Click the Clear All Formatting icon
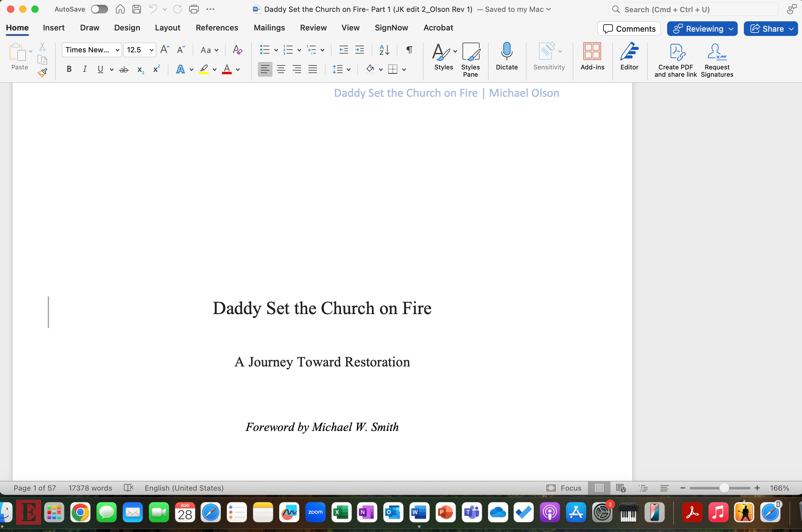This screenshot has height=532, width=802. (237, 50)
